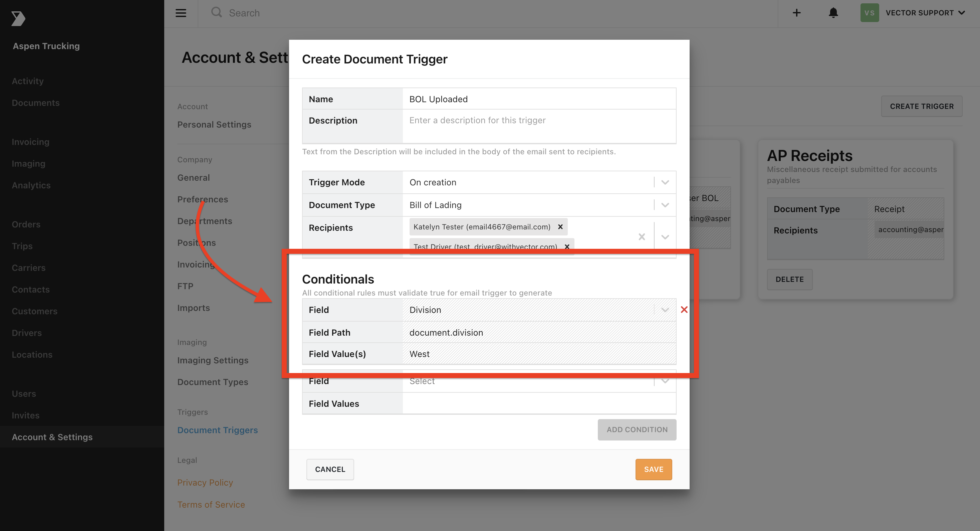Open Locations in sidebar
The width and height of the screenshot is (980, 531).
click(32, 354)
